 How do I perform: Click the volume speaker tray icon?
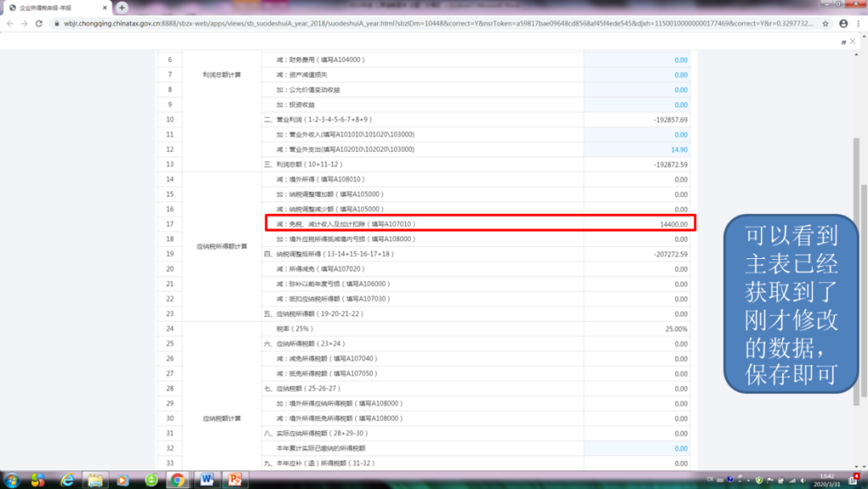pyautogui.click(x=803, y=480)
